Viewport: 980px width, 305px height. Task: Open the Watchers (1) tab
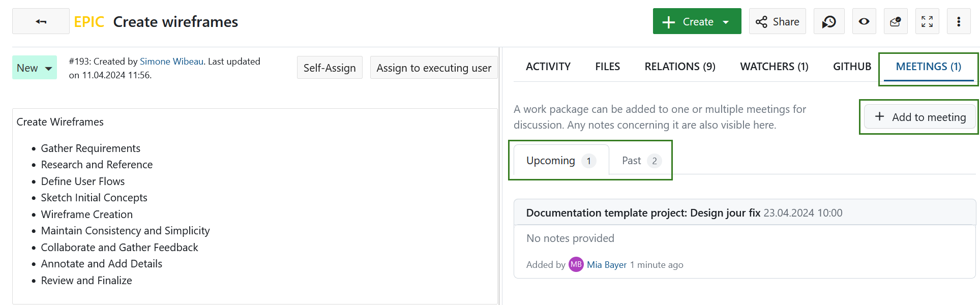coord(774,67)
